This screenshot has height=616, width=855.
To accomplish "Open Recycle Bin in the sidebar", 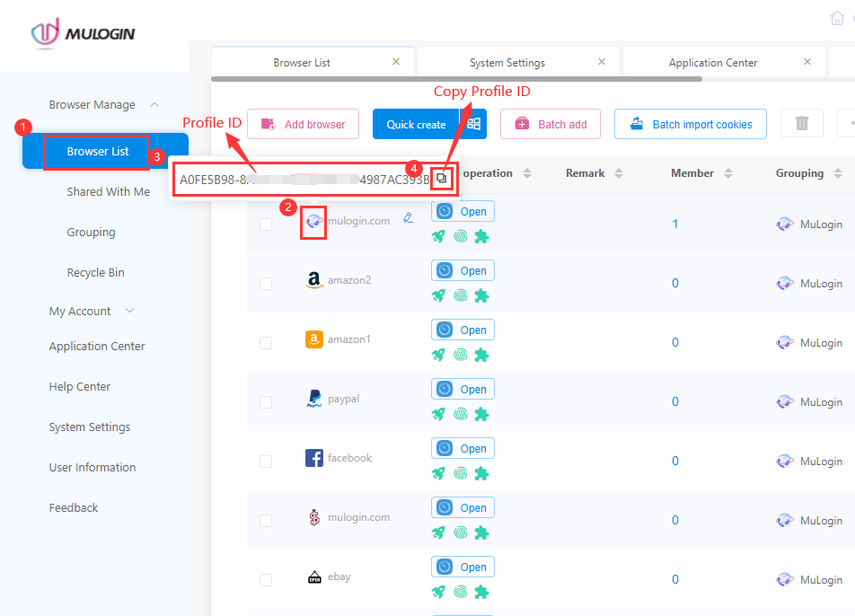I will point(95,273).
